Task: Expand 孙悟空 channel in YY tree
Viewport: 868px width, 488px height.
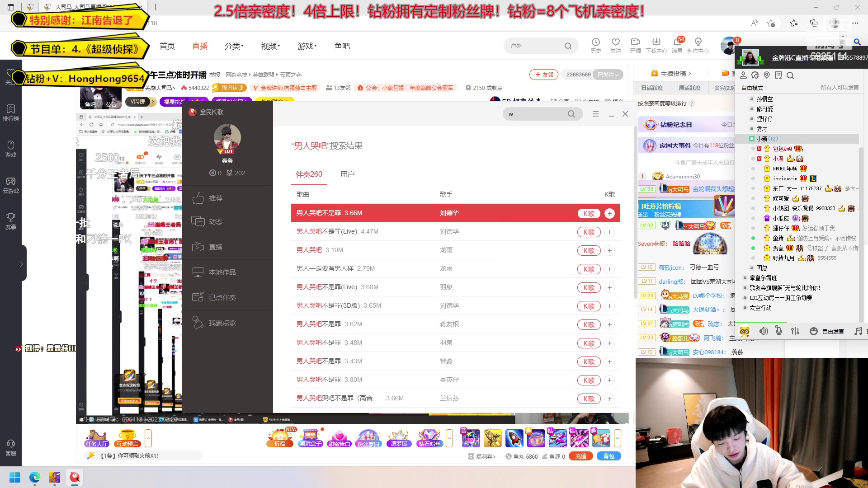Action: pyautogui.click(x=751, y=99)
